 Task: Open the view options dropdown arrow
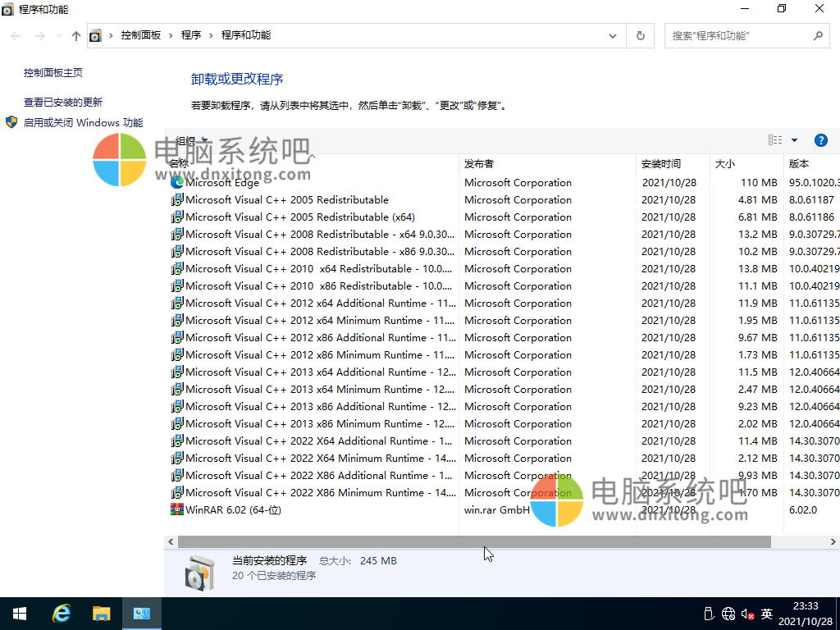coord(794,140)
